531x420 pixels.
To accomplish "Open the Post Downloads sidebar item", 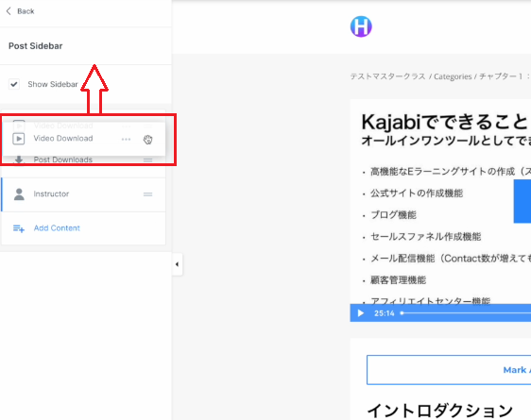I will [83, 160].
